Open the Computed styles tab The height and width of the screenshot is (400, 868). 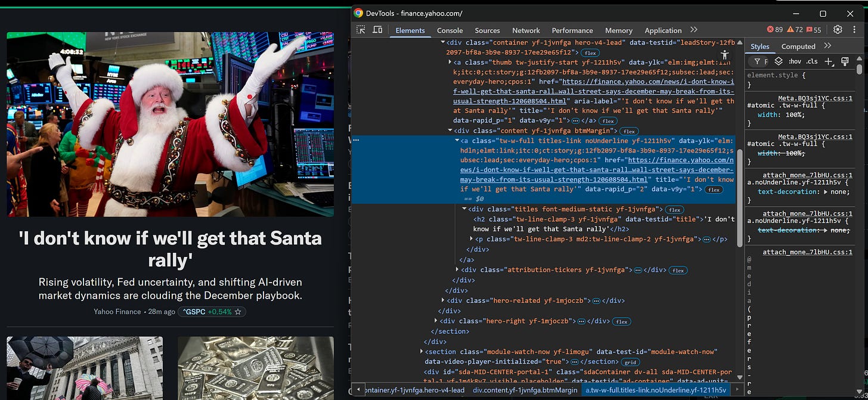pos(799,46)
